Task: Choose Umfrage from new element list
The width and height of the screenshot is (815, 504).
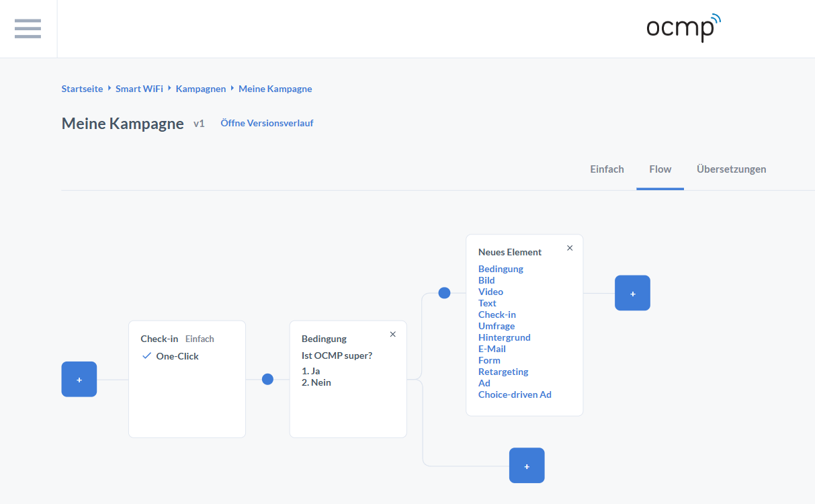Action: pos(496,326)
